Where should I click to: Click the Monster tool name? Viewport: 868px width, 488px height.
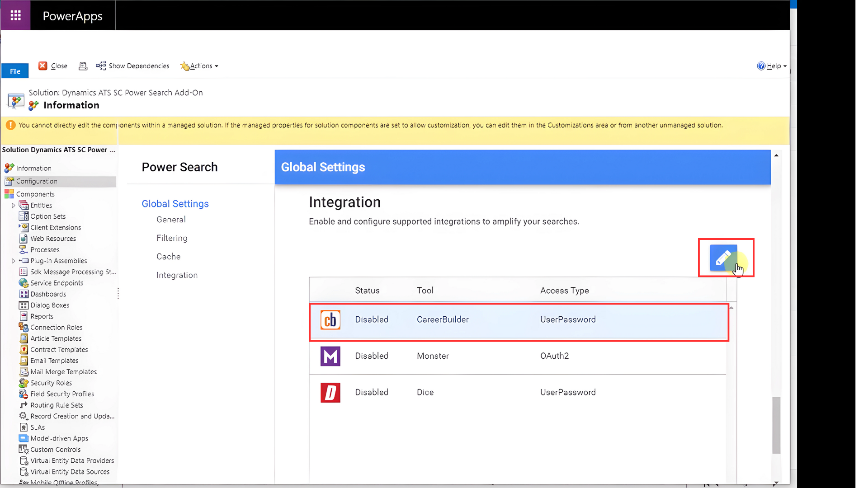(x=433, y=356)
